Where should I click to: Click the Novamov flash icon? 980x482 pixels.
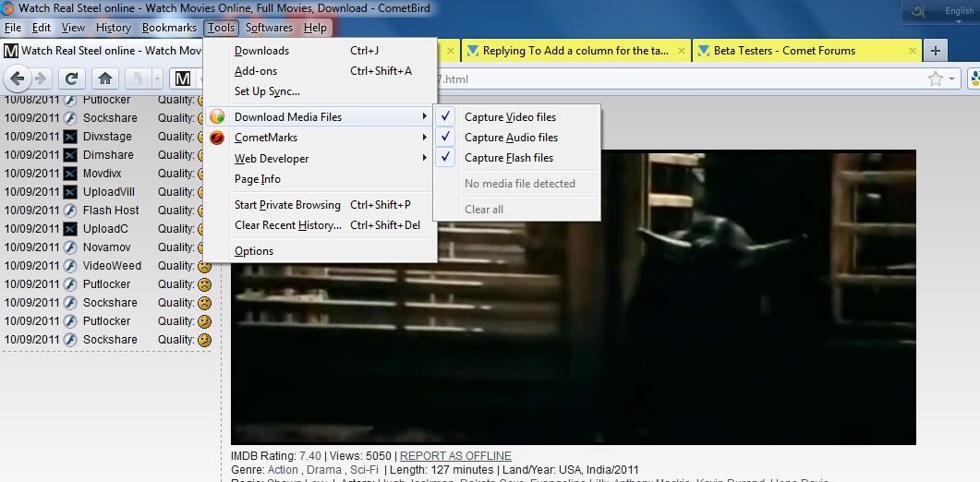point(70,247)
